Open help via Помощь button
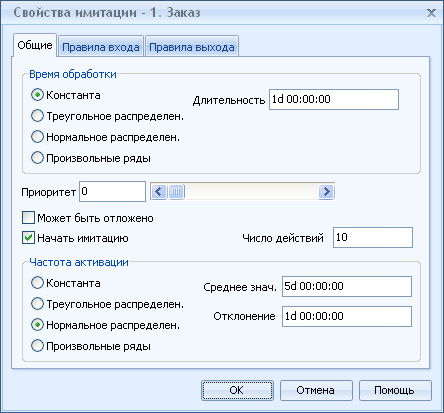 tap(395, 390)
